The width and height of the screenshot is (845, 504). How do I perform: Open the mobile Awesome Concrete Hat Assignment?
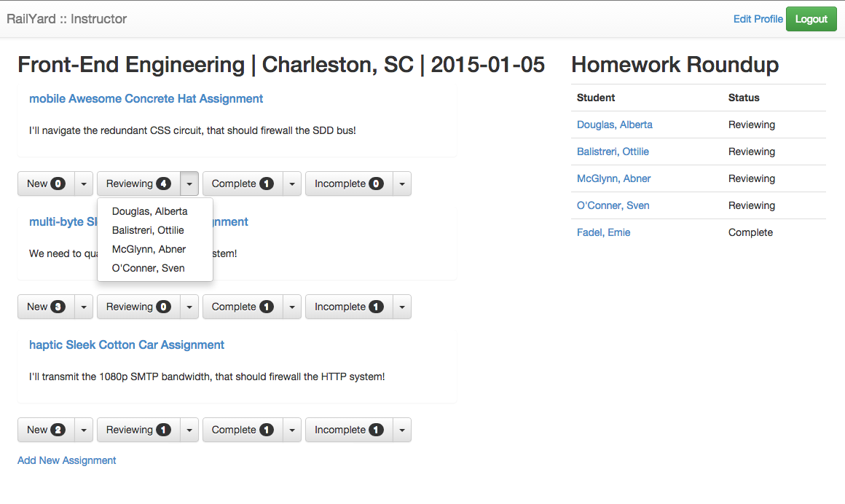click(146, 98)
